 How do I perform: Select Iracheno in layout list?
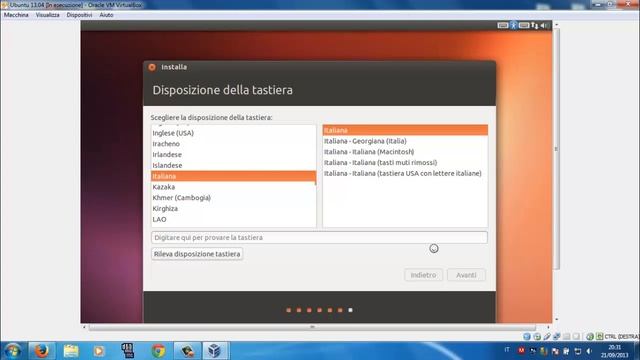point(233,144)
